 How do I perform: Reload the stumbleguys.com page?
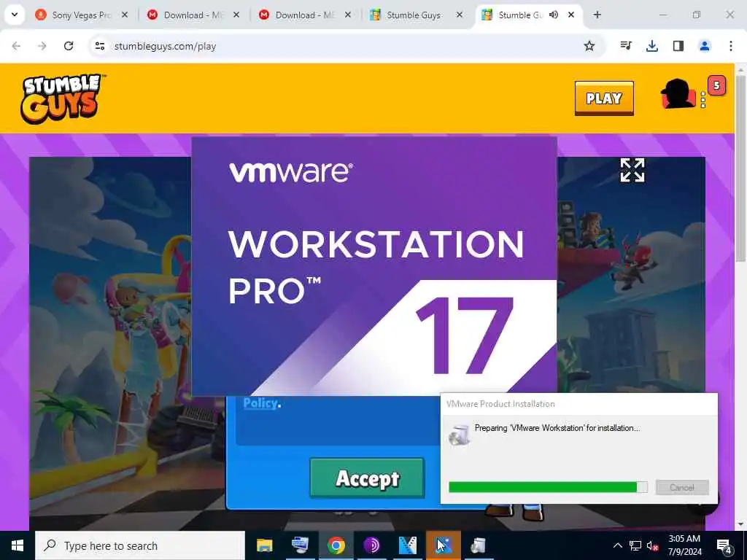69,46
